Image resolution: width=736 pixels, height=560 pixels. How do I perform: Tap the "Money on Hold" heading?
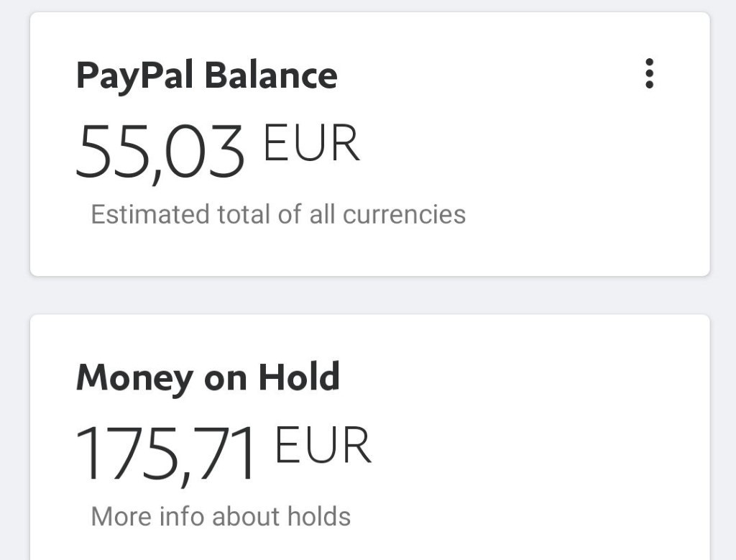208,377
